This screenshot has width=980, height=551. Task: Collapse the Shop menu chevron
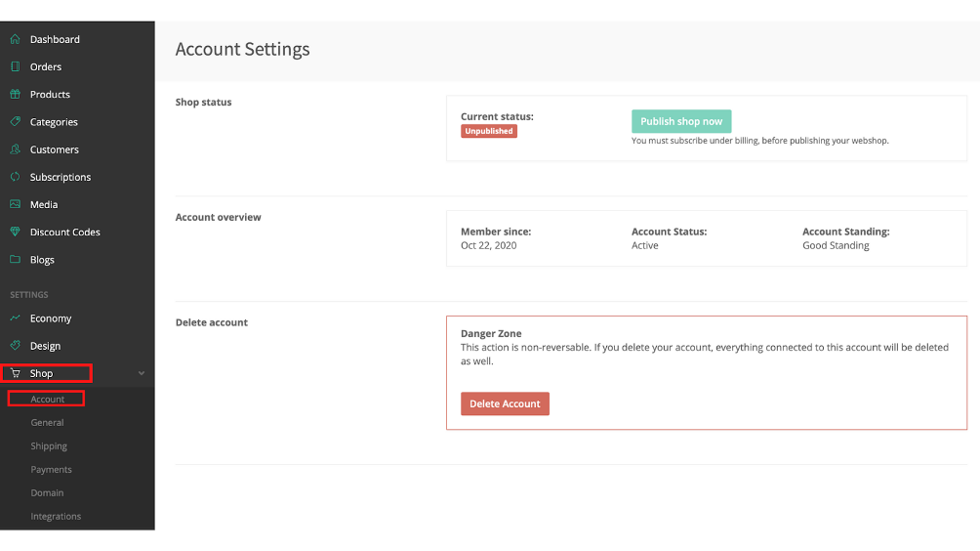142,373
